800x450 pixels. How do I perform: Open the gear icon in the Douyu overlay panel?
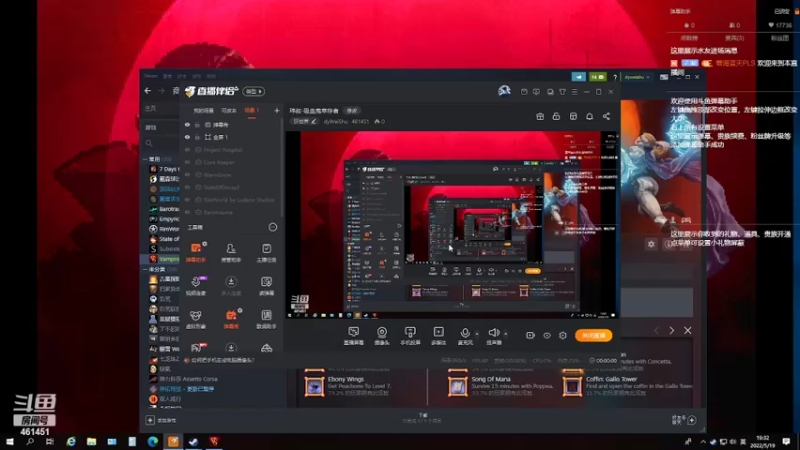click(x=651, y=244)
